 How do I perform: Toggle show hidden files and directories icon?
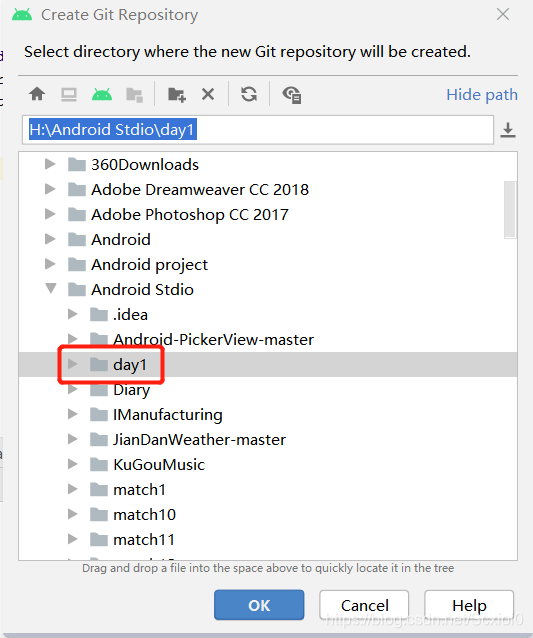292,95
